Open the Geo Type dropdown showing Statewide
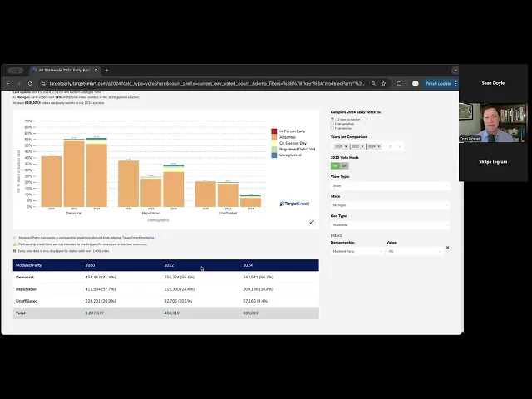Screen dimensions: 532x399 point(390,225)
